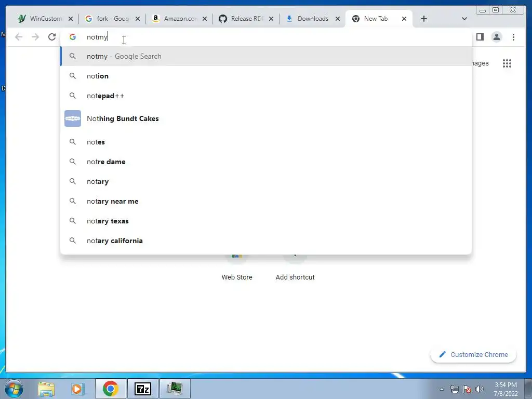
Task: Click the address bar containing notmy
Action: click(267, 37)
